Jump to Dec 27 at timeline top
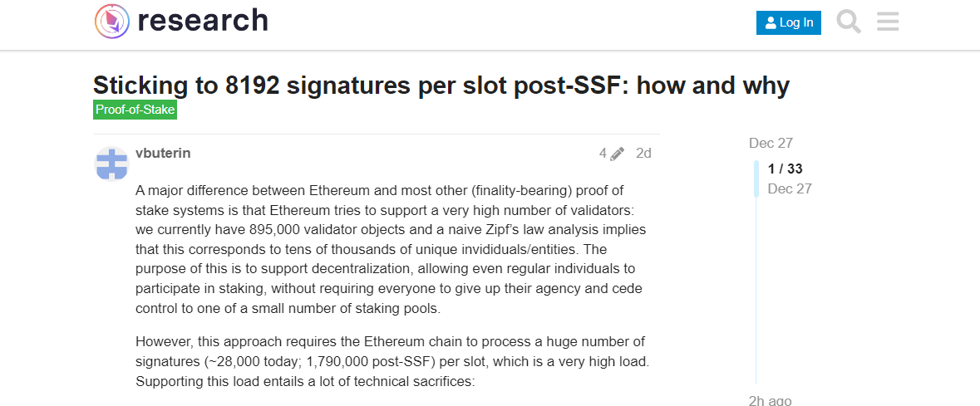Image resolution: width=980 pixels, height=406 pixels. pyautogui.click(x=771, y=143)
